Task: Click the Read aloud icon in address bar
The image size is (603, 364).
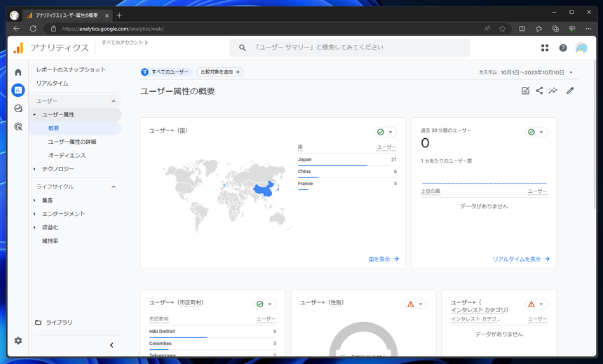Action: tap(487, 29)
